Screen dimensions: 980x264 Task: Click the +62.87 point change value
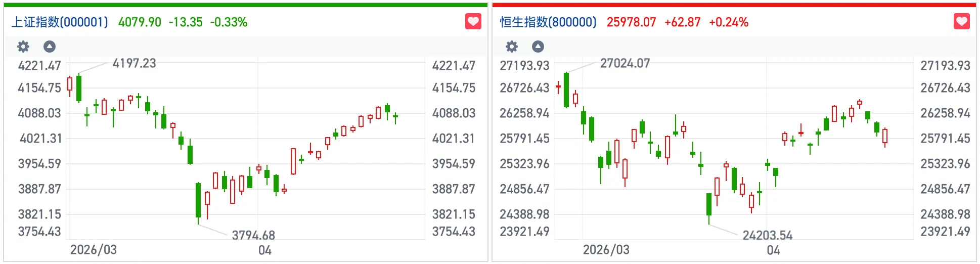682,22
